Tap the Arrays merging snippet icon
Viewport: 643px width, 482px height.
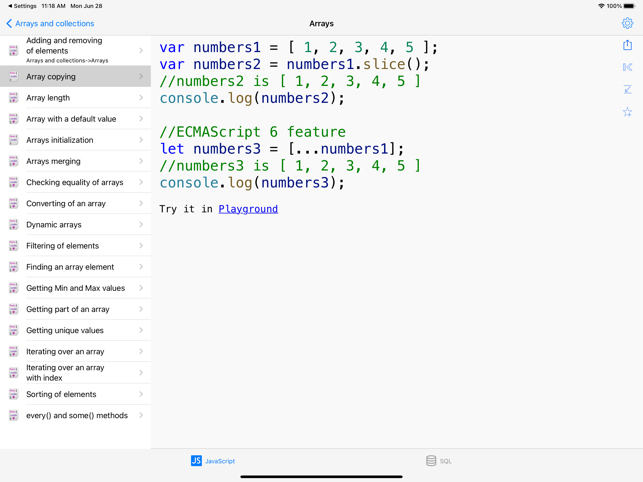13,161
